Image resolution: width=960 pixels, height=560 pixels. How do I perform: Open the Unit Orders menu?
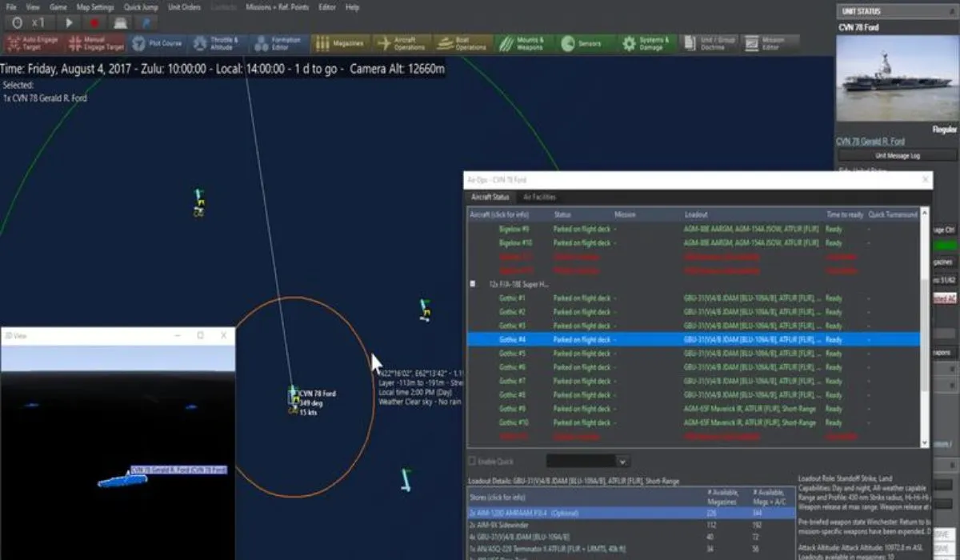[x=184, y=7]
